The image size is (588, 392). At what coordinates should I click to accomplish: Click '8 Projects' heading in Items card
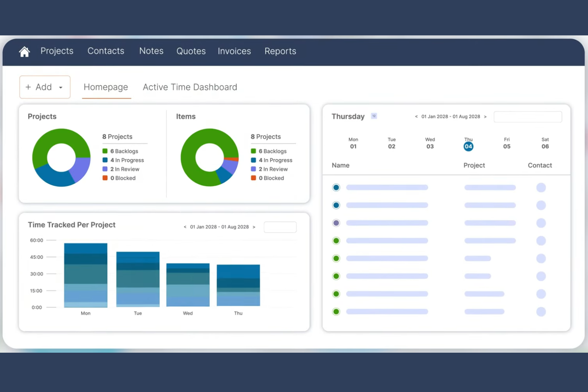tap(266, 137)
